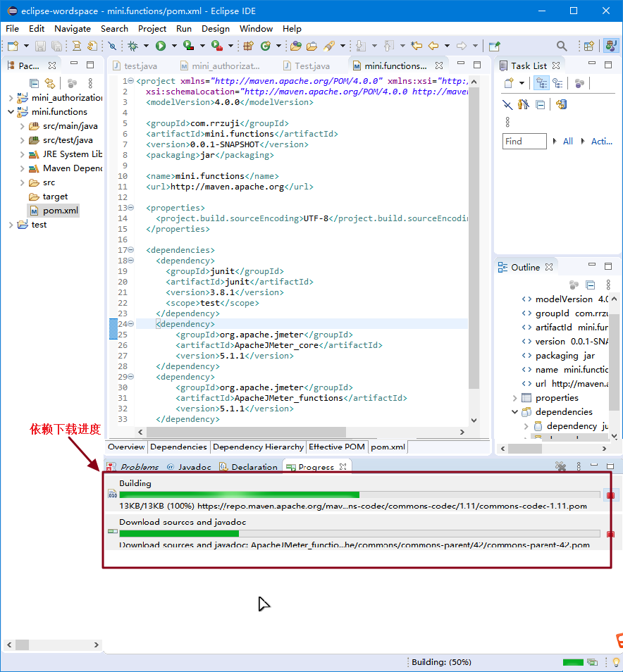Image resolution: width=623 pixels, height=672 pixels.
Task: Click the Skip All Breakpoints toolbar icon
Action: pos(112,46)
